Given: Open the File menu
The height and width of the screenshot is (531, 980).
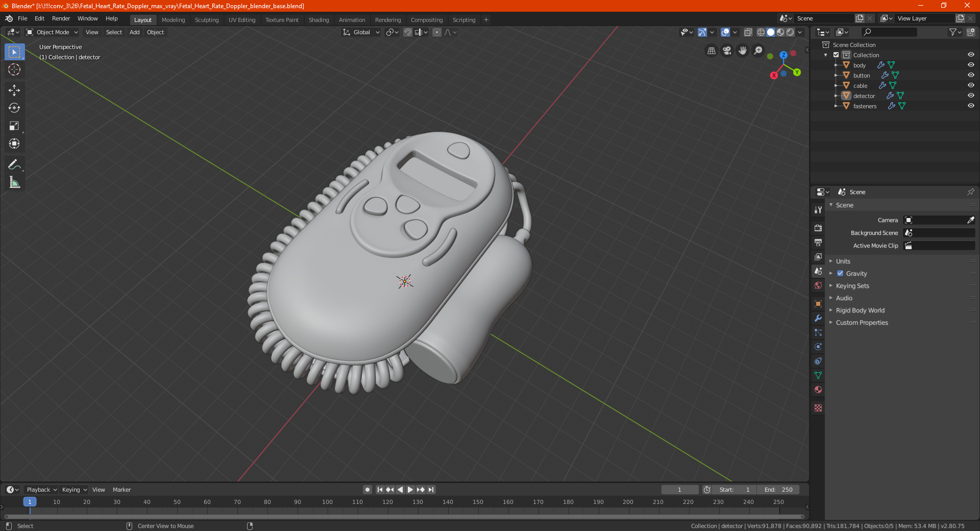Looking at the screenshot, I should [x=22, y=18].
